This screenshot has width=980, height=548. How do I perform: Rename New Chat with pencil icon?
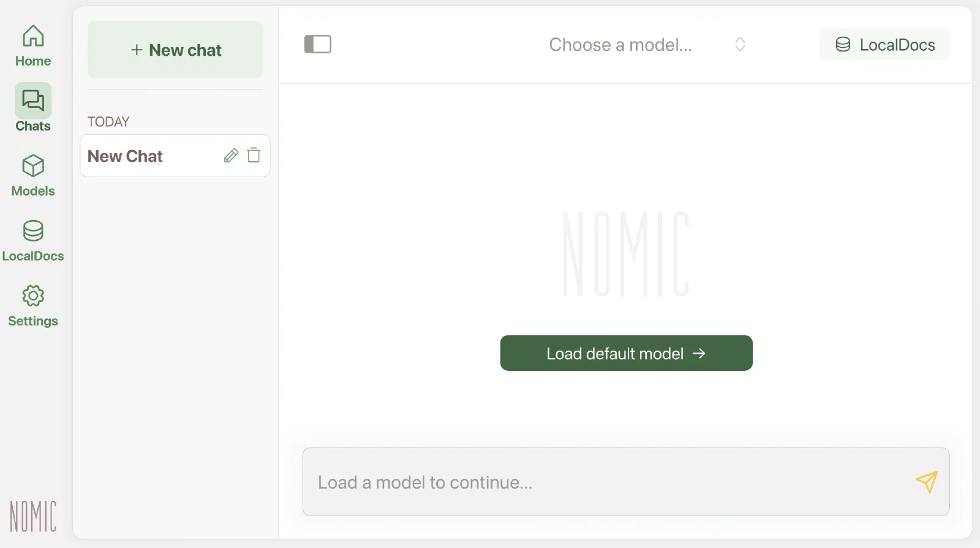(231, 156)
